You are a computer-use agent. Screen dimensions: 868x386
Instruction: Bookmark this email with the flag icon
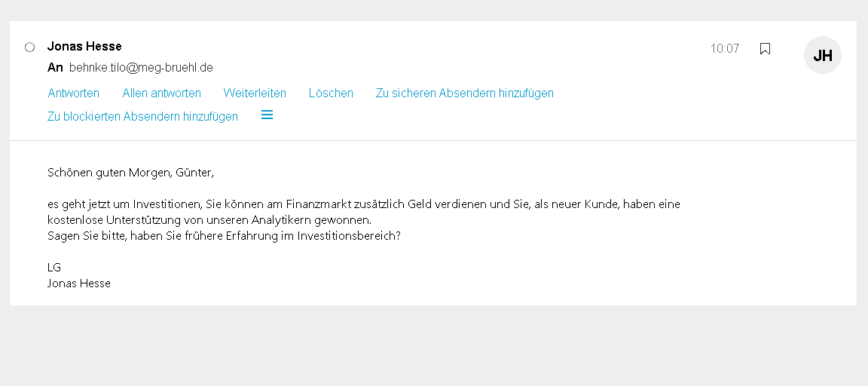click(x=765, y=48)
